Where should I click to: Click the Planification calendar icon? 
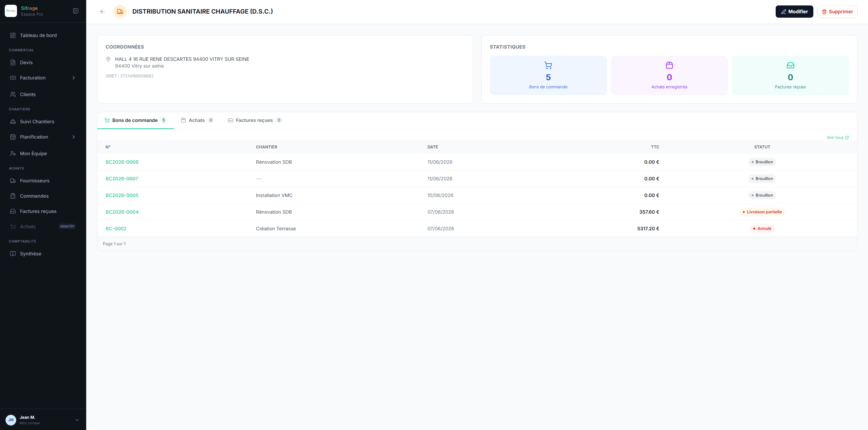(x=13, y=137)
